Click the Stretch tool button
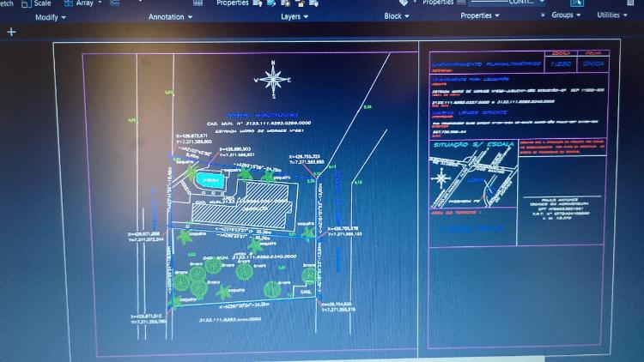This screenshot has height=362, width=644. coord(7,3)
